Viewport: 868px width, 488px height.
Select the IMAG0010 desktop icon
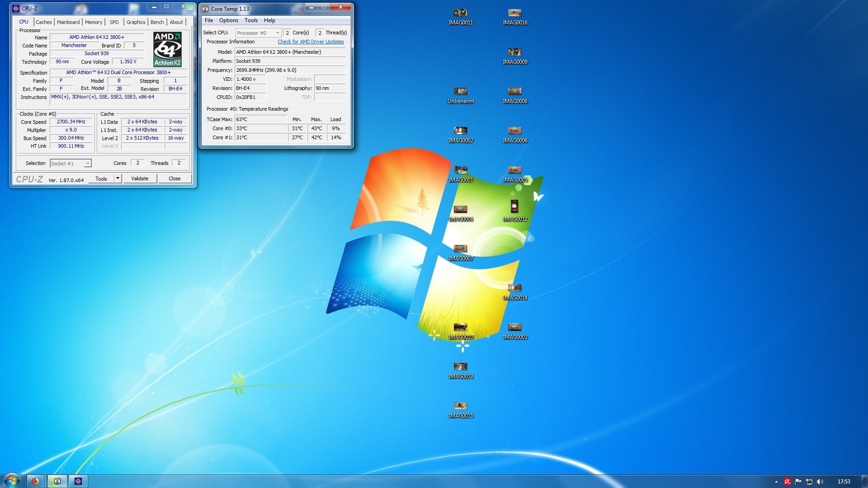point(460,331)
